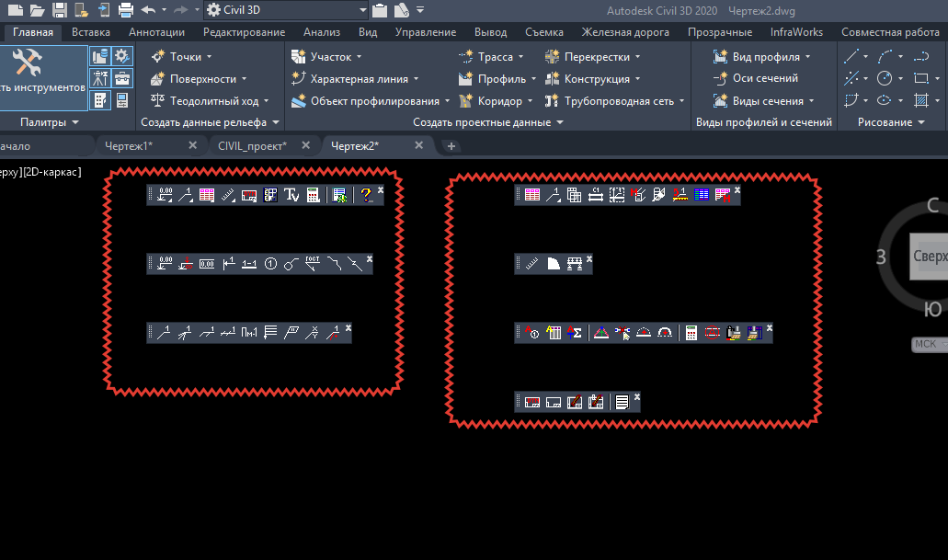
Task: Select the red circled triangle icon
Action: [x=713, y=333]
